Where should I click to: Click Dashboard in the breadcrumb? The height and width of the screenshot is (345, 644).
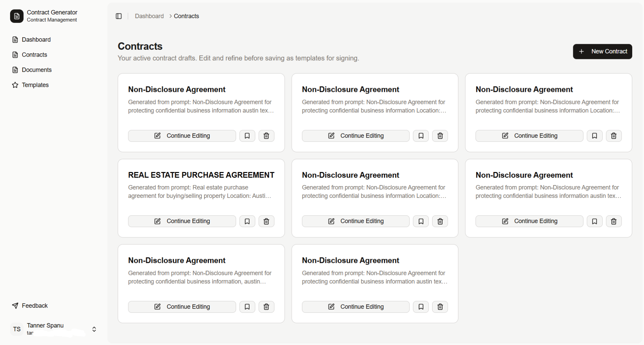(x=149, y=16)
